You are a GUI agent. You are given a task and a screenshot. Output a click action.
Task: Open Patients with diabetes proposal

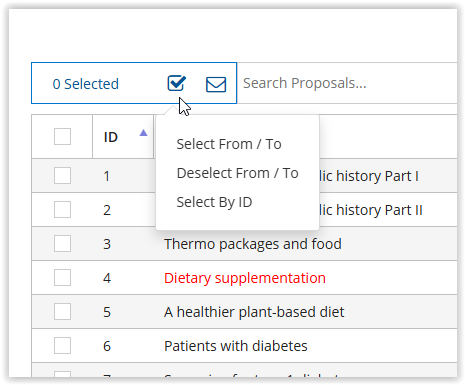pos(236,346)
